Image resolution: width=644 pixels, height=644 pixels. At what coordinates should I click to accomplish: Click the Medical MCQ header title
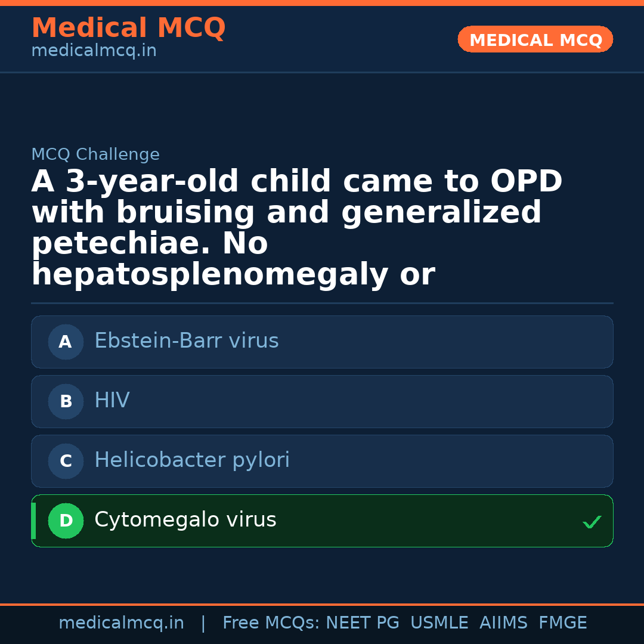[128, 28]
